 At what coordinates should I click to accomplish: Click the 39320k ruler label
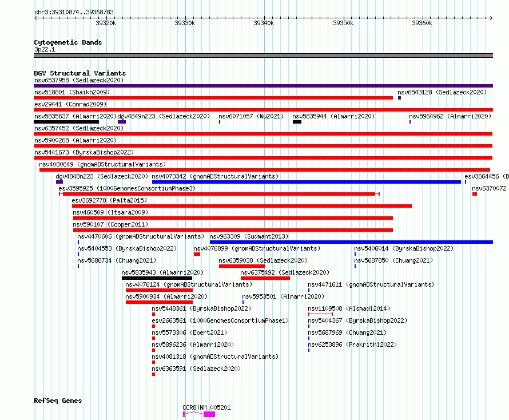click(106, 23)
